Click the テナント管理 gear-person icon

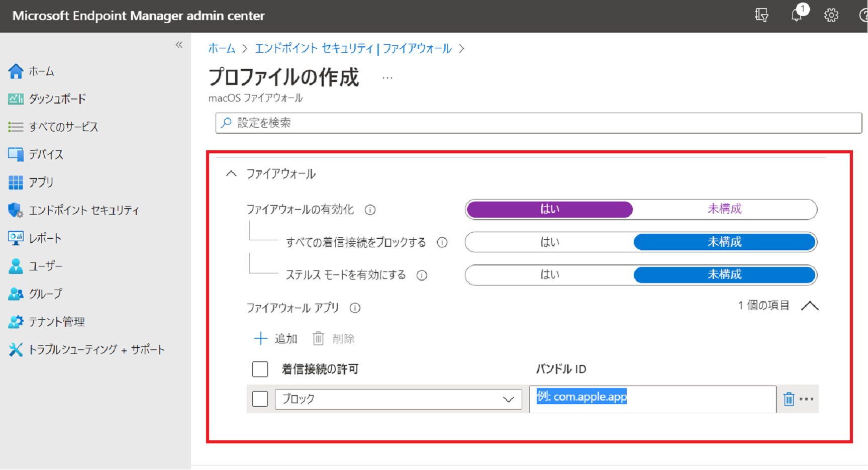(16, 322)
